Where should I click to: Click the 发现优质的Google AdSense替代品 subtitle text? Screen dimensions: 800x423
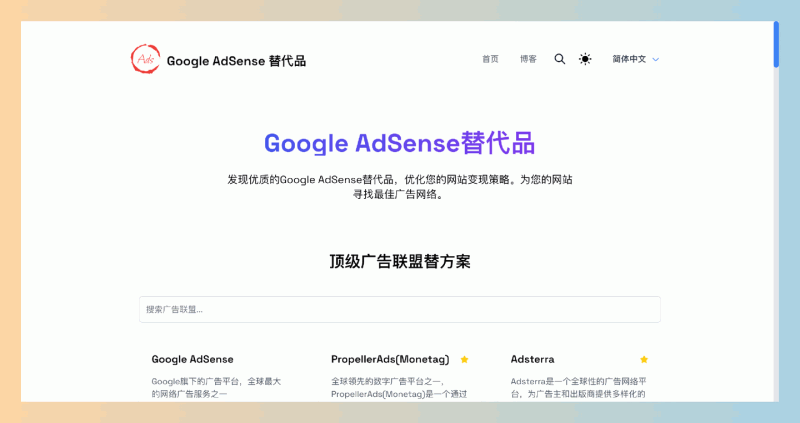click(x=400, y=187)
